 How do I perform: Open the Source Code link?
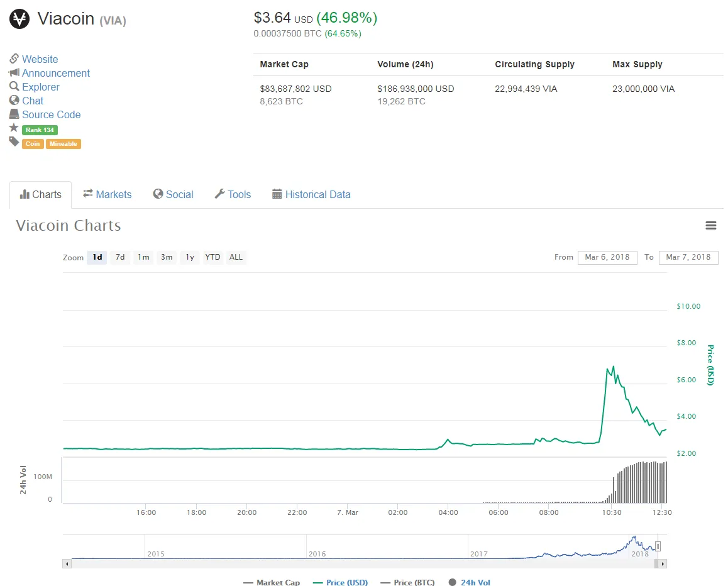pyautogui.click(x=51, y=114)
